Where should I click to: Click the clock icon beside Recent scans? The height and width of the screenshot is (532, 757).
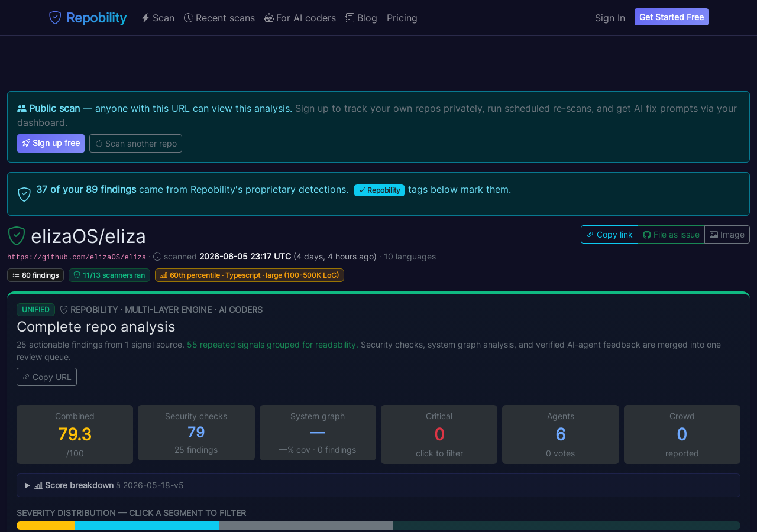point(189,18)
